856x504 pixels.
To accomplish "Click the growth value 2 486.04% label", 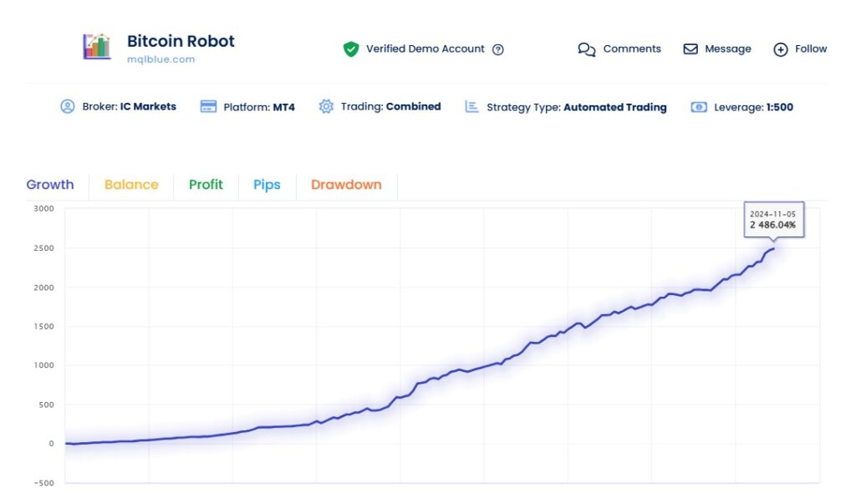I will click(x=773, y=226).
